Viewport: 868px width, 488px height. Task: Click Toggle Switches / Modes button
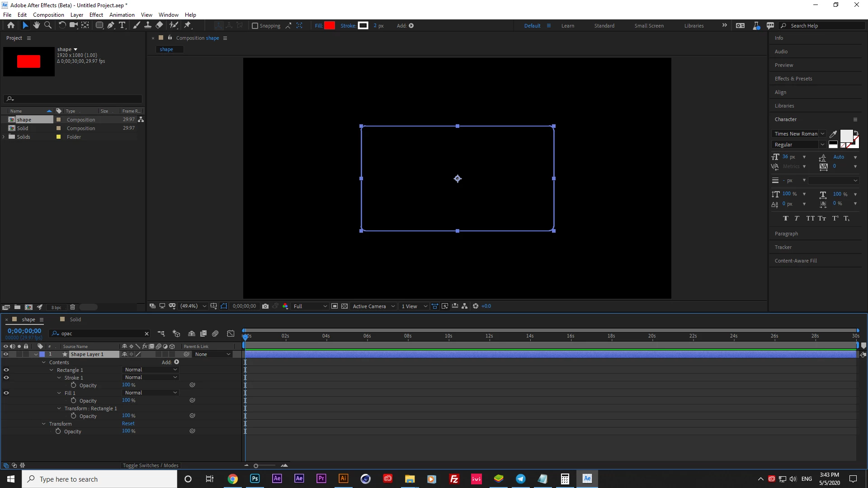coord(151,465)
